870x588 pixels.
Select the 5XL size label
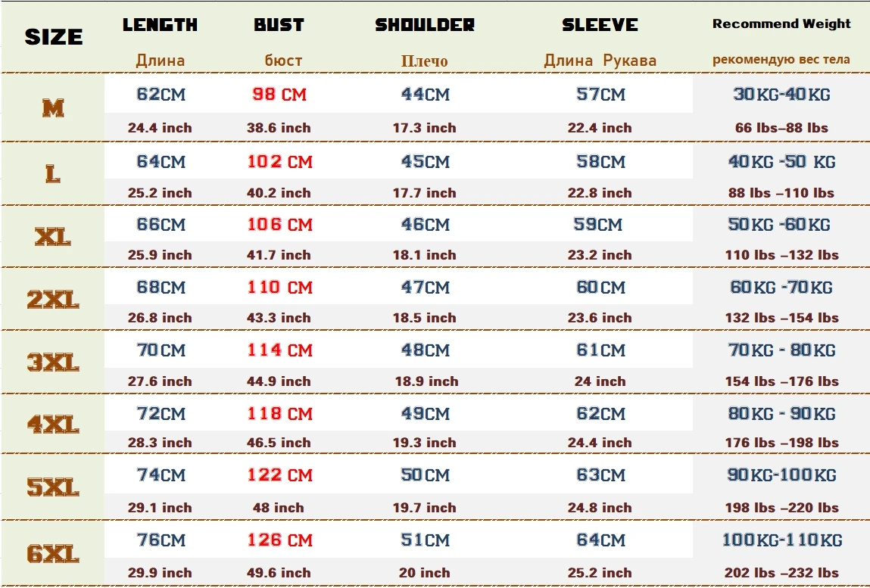53,489
